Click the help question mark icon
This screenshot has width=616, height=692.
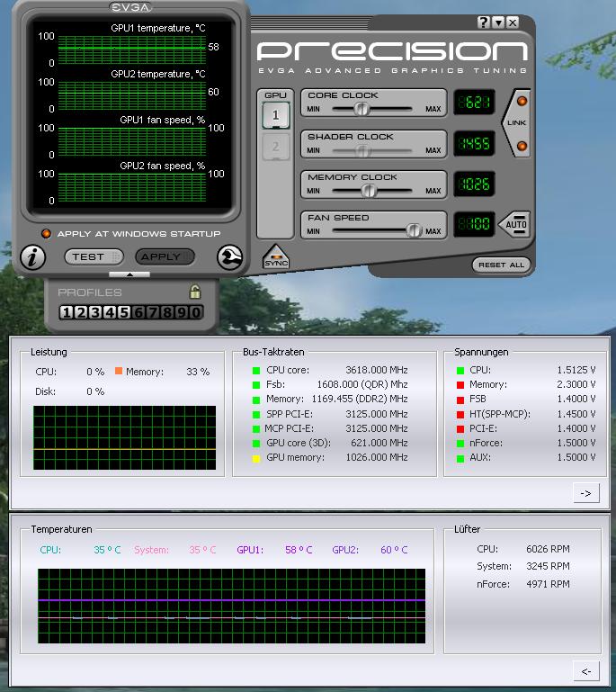pyautogui.click(x=483, y=22)
